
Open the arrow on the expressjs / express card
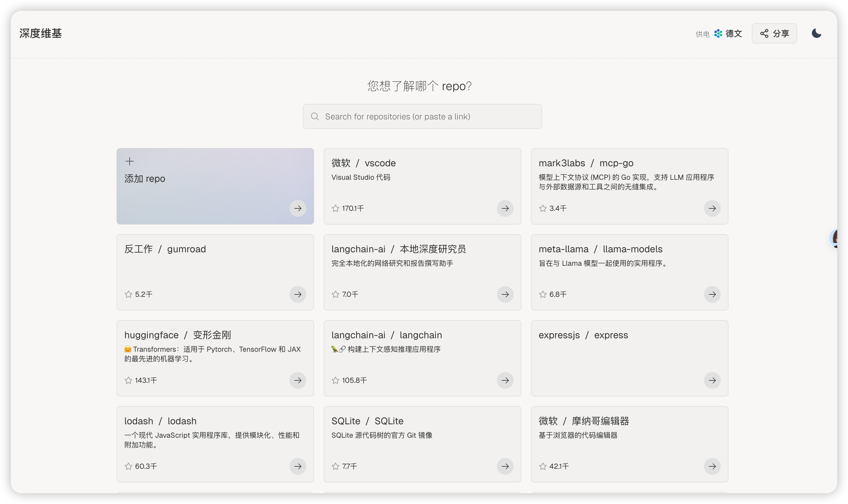point(712,380)
